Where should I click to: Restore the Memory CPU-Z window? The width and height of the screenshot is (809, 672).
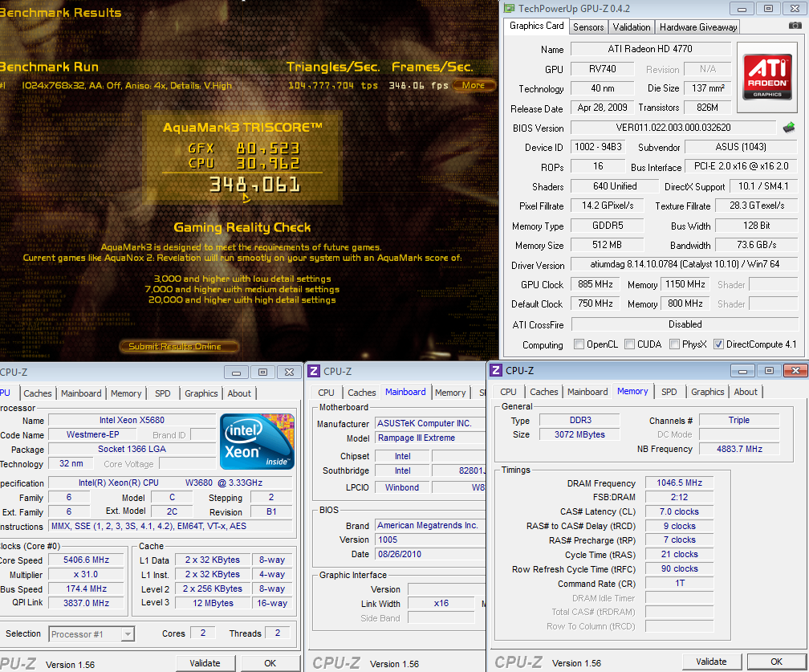pos(769,371)
